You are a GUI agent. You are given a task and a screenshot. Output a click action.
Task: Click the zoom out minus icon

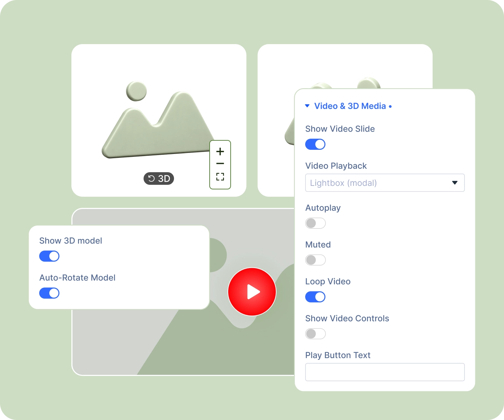pyautogui.click(x=220, y=164)
